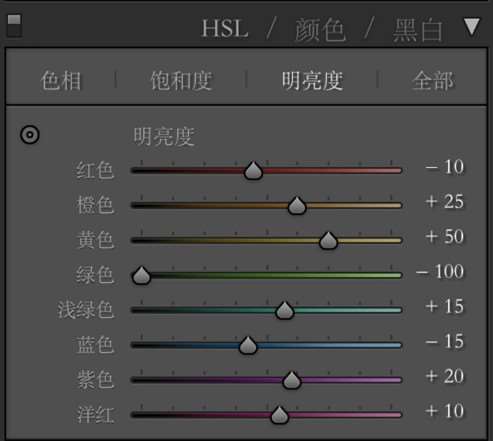The height and width of the screenshot is (441, 493).
Task: Click the 红色 slider label
Action: [95, 171]
